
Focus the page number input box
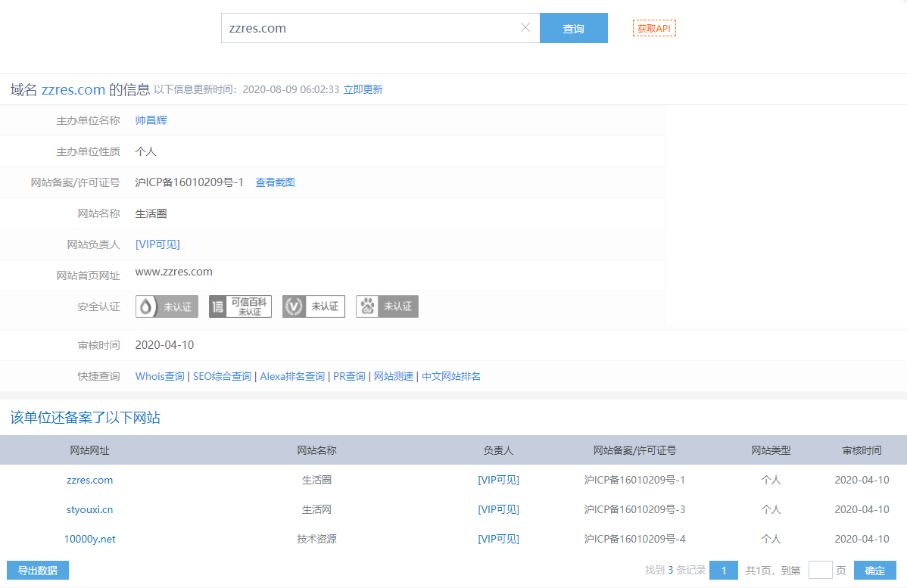pos(820,571)
